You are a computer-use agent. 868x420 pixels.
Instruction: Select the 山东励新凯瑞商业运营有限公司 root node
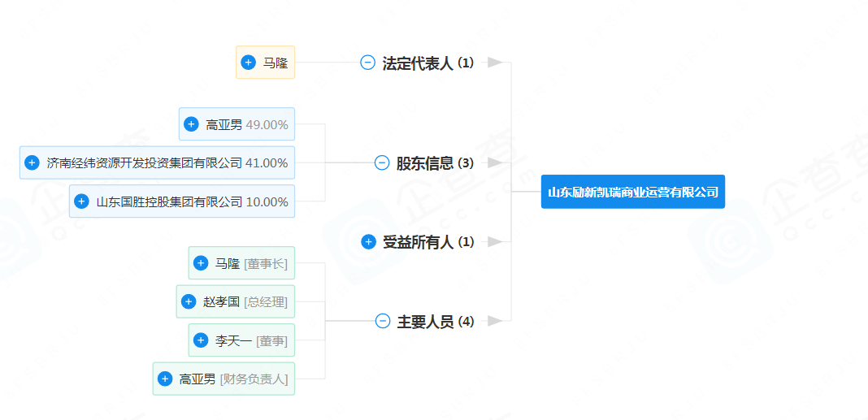point(632,193)
